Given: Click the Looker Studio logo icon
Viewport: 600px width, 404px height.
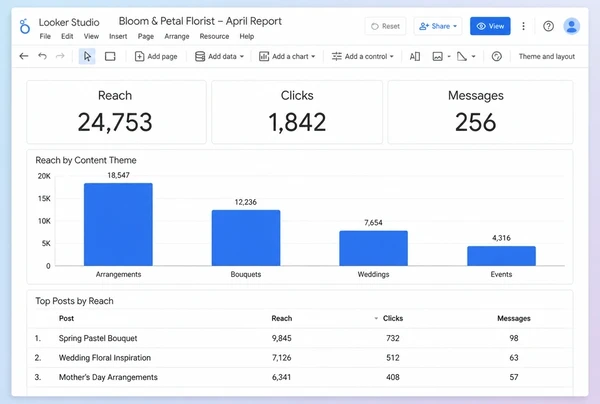Looking at the screenshot, I should point(24,26).
